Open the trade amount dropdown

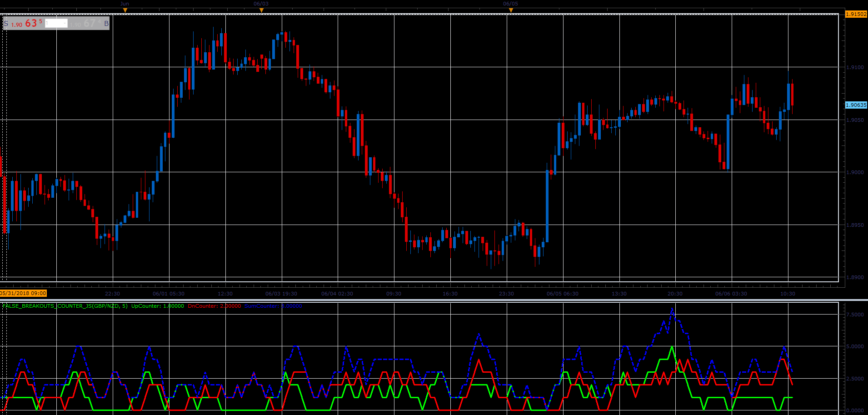[x=56, y=23]
